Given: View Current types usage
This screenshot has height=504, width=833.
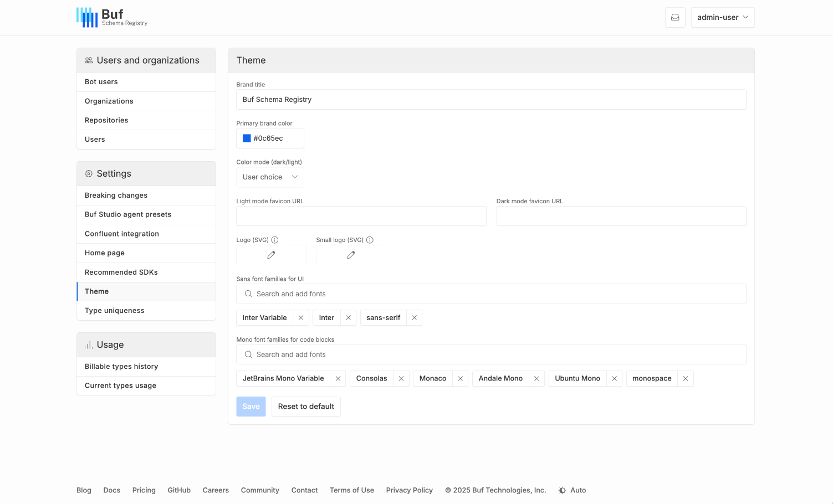Looking at the screenshot, I should click(146, 385).
